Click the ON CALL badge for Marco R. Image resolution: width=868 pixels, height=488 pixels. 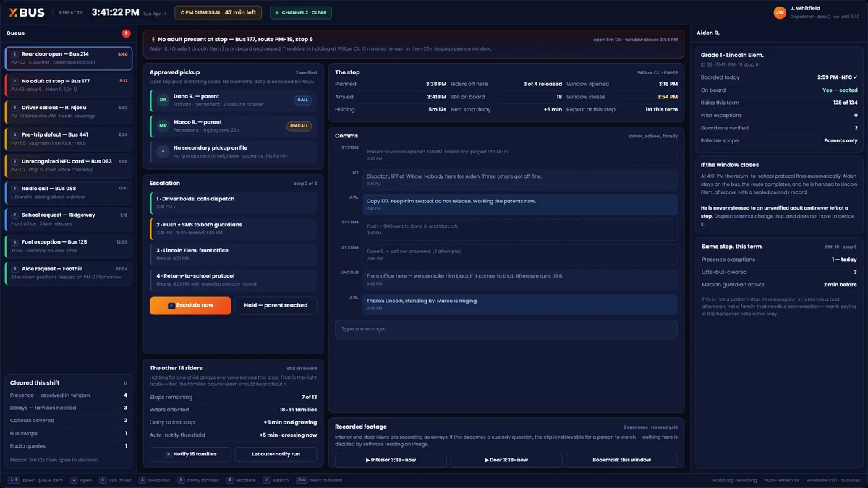[x=299, y=126]
